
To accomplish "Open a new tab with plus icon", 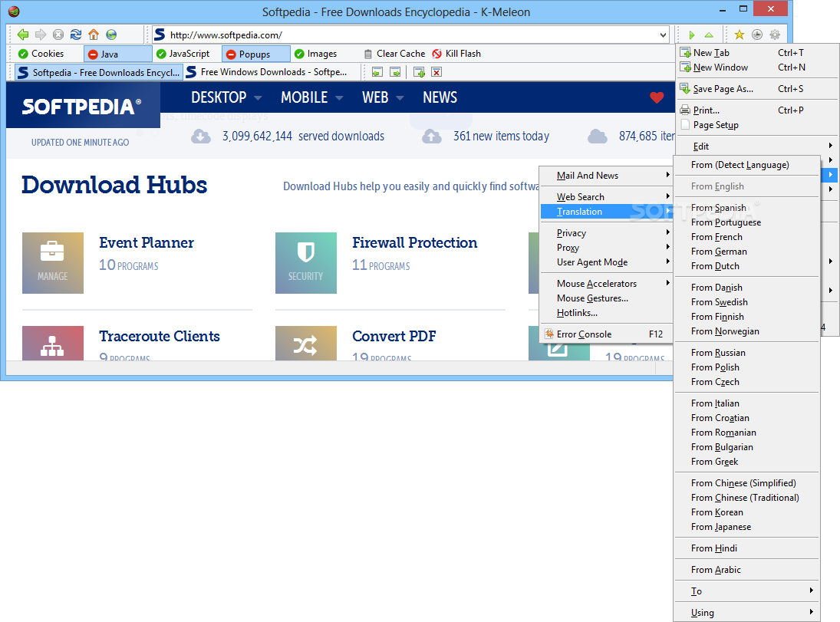I will pyautogui.click(x=419, y=72).
